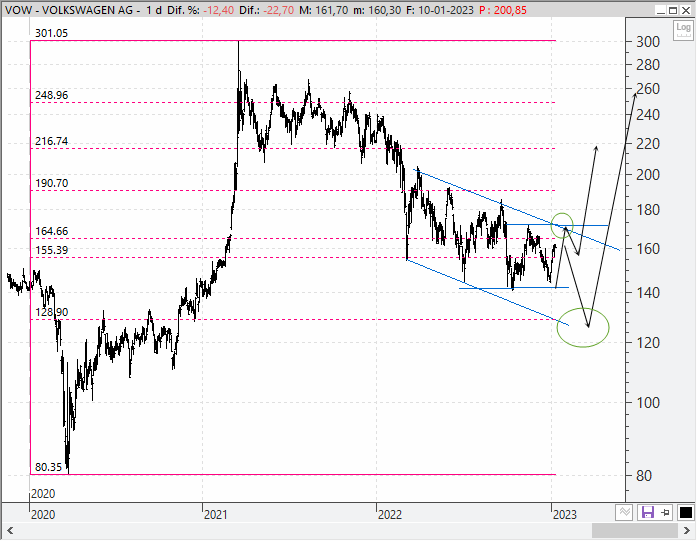Click the left scroll arrow
This screenshot has height=541, width=697.
pyautogui.click(x=10, y=530)
